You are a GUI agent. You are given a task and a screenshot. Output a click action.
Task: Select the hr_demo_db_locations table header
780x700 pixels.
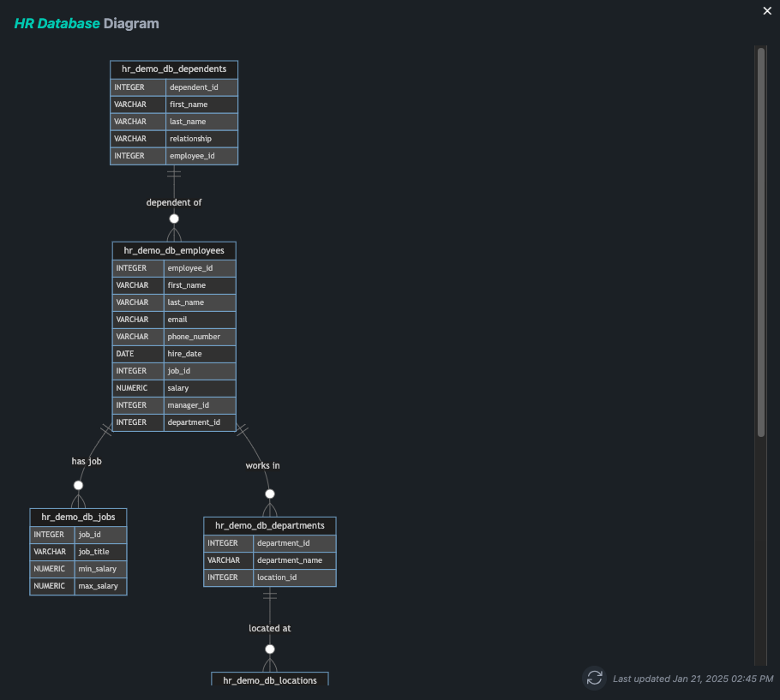(270, 679)
